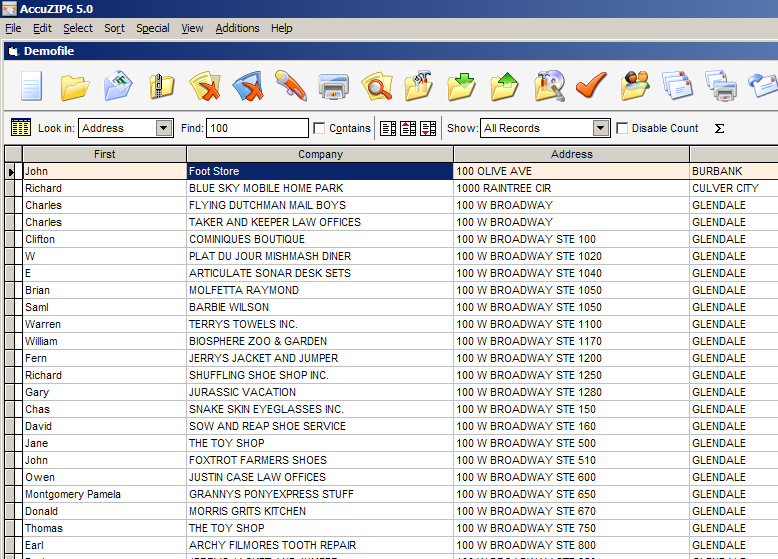Click the folder with green down arrow

coord(462,86)
